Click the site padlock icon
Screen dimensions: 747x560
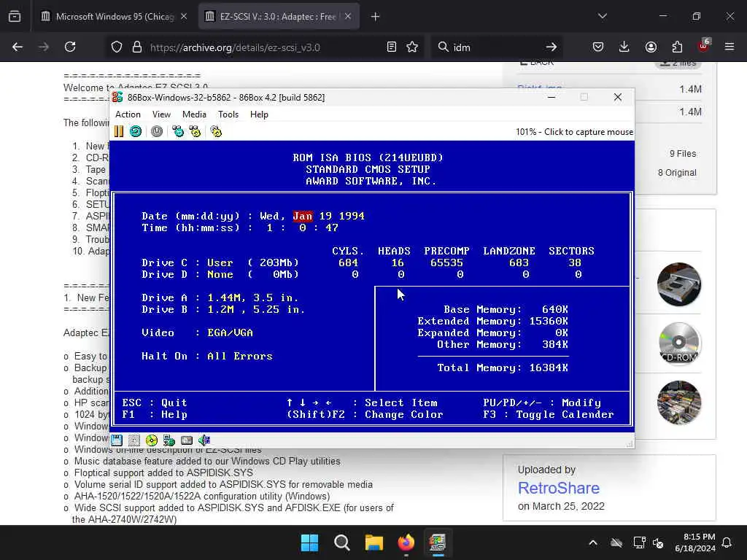(x=137, y=47)
